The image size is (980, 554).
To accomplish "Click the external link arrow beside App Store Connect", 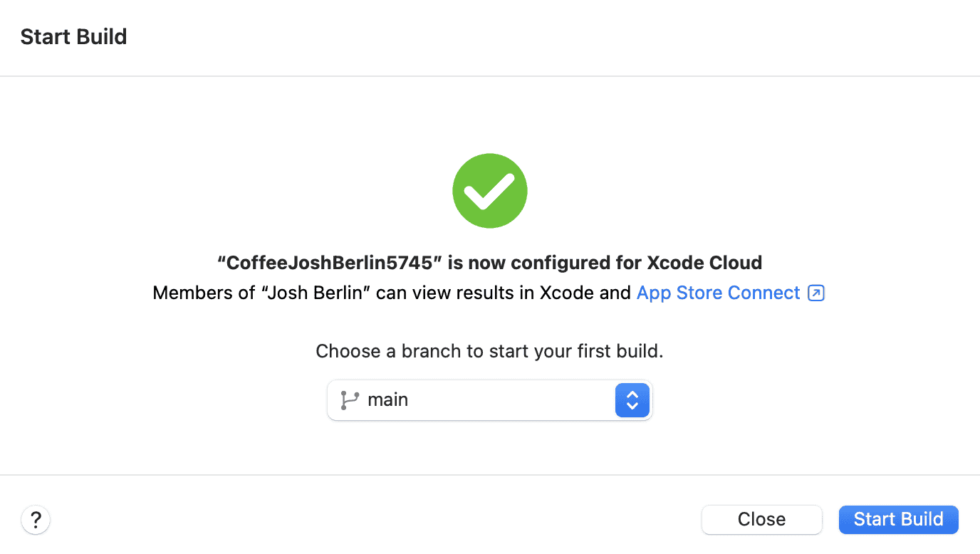I will pos(816,292).
